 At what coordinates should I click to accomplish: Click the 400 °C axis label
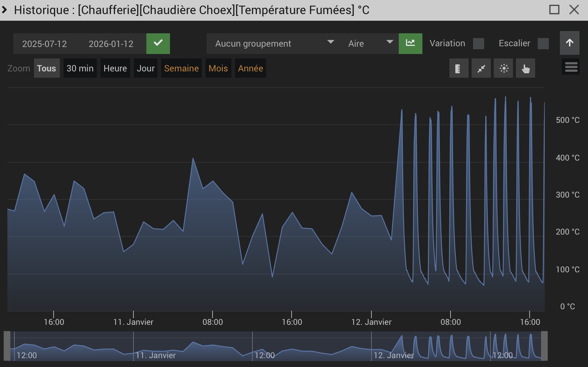tap(568, 158)
